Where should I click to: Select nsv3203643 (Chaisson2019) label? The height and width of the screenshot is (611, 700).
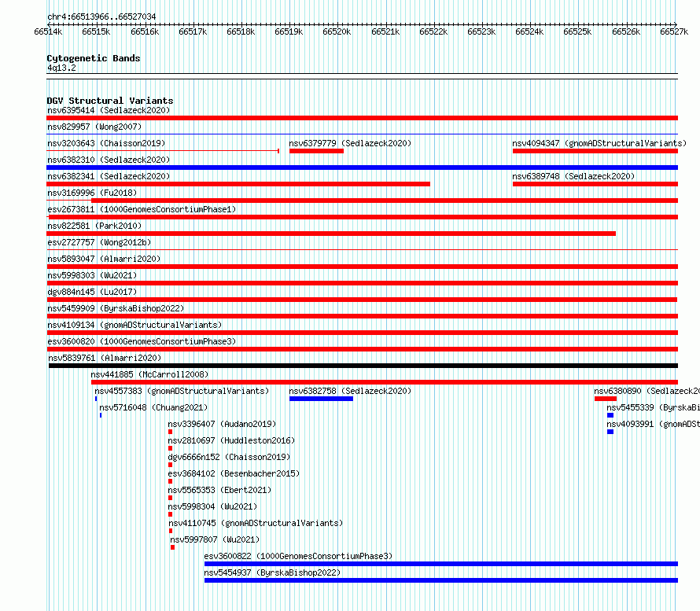106,143
